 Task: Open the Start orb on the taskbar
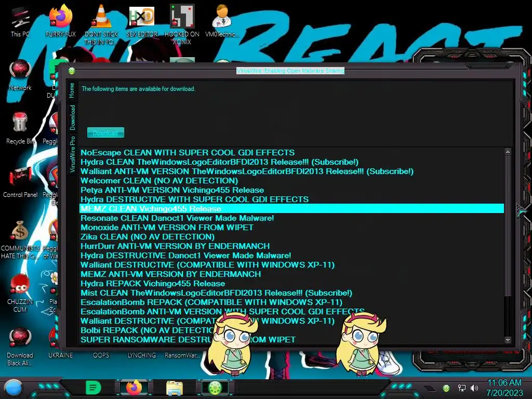(x=13, y=388)
